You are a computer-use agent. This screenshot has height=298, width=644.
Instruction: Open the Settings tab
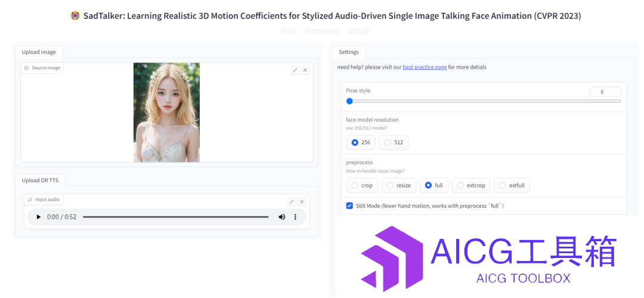(x=349, y=52)
